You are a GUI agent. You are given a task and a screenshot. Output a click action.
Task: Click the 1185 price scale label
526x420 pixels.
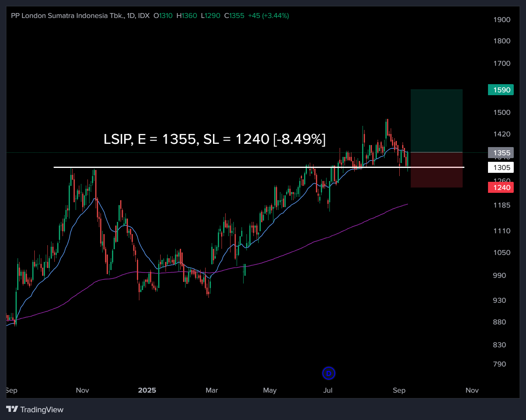point(502,205)
